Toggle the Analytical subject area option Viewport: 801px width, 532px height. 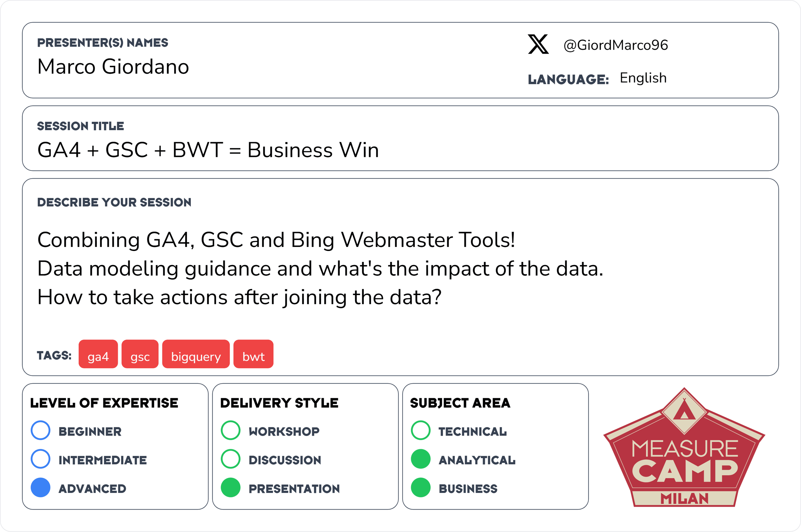pyautogui.click(x=420, y=459)
